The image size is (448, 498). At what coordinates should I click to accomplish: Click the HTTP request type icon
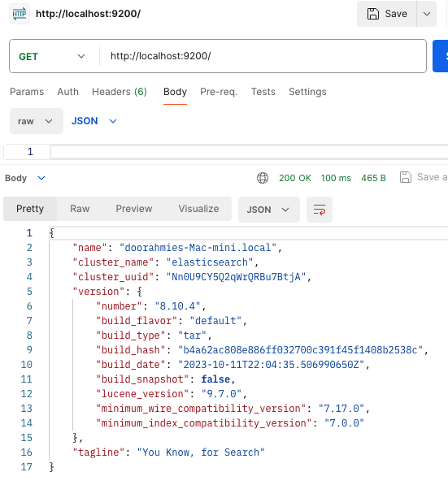click(x=20, y=14)
